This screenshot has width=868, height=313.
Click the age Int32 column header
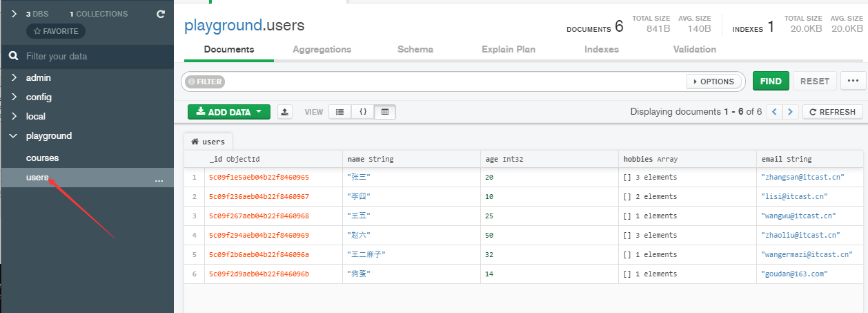(549, 159)
